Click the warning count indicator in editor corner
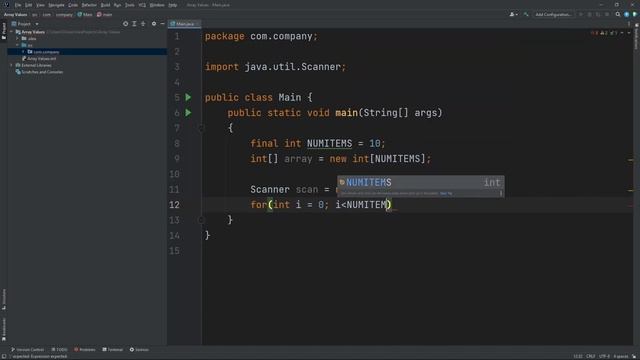 tap(604, 33)
